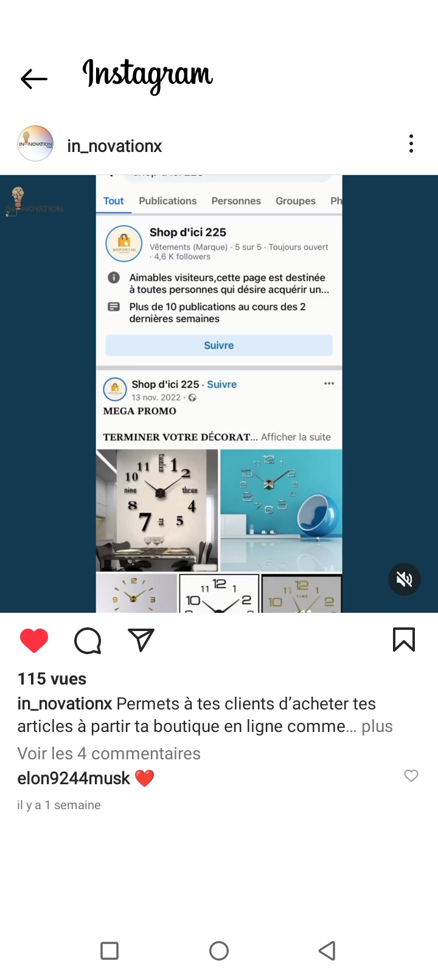Screen dimensions: 438x980
Task: Share post via paper plane icon
Action: 141,640
